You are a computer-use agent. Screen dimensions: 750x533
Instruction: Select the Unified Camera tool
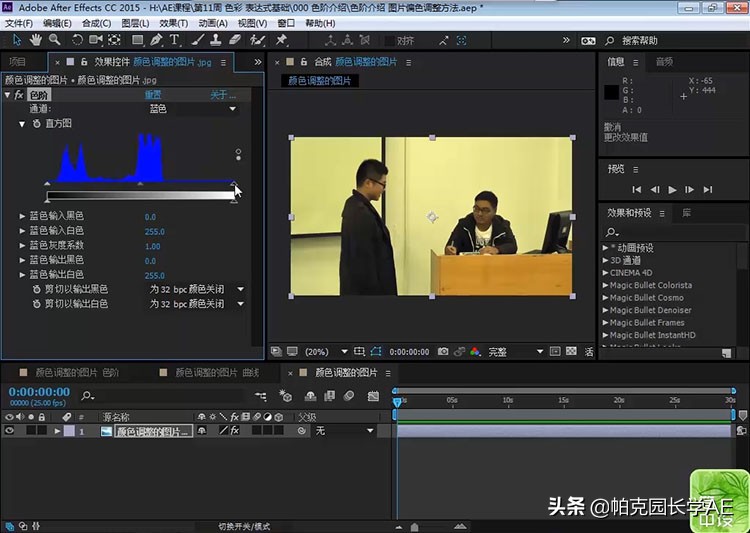pyautogui.click(x=96, y=40)
